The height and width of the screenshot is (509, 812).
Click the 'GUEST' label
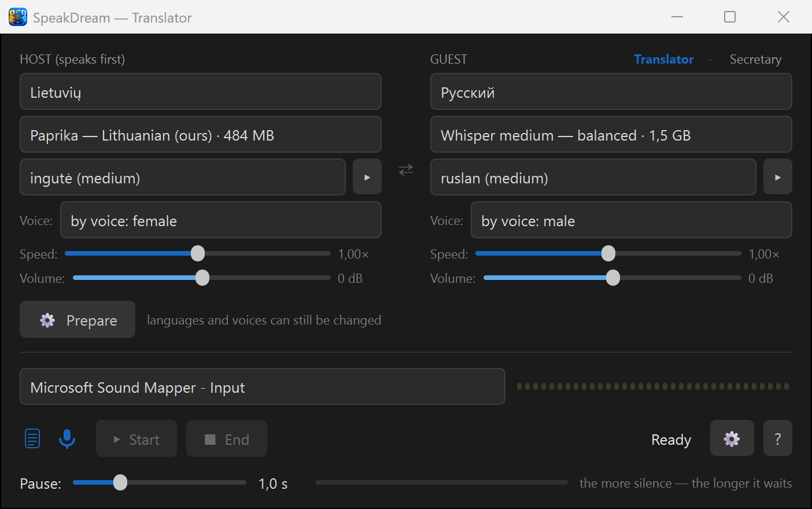[449, 59]
